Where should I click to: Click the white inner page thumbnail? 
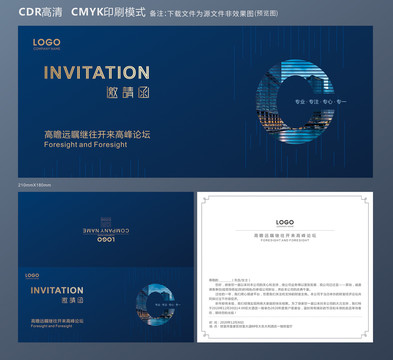[x=285, y=267]
